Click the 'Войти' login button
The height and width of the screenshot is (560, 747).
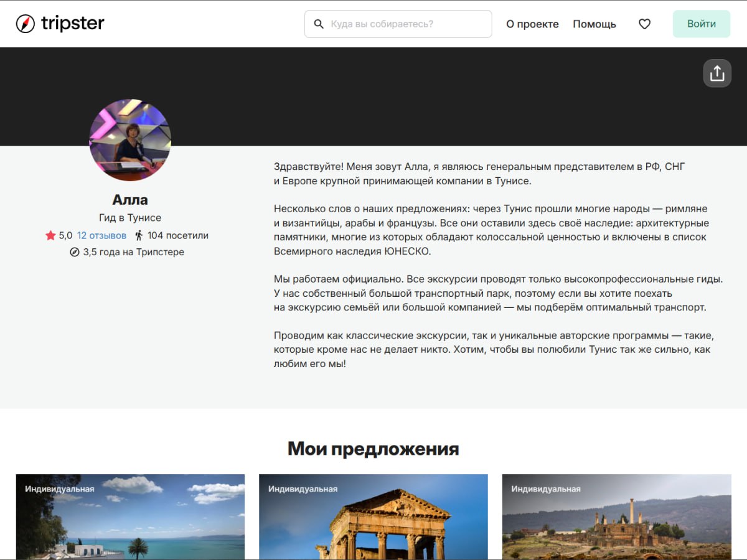[702, 24]
